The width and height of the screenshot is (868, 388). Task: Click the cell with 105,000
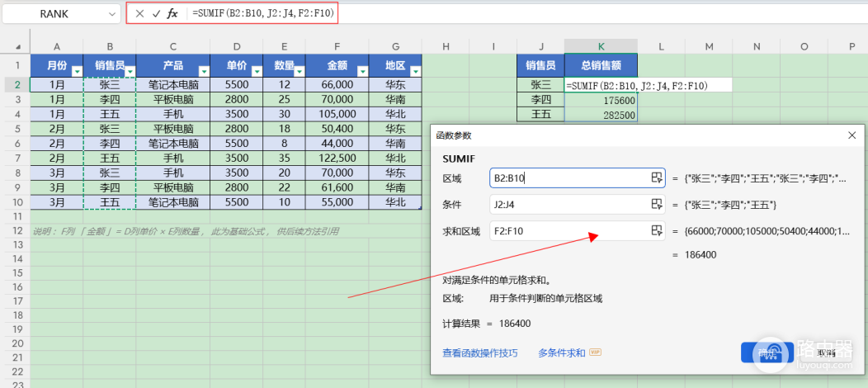(337, 114)
